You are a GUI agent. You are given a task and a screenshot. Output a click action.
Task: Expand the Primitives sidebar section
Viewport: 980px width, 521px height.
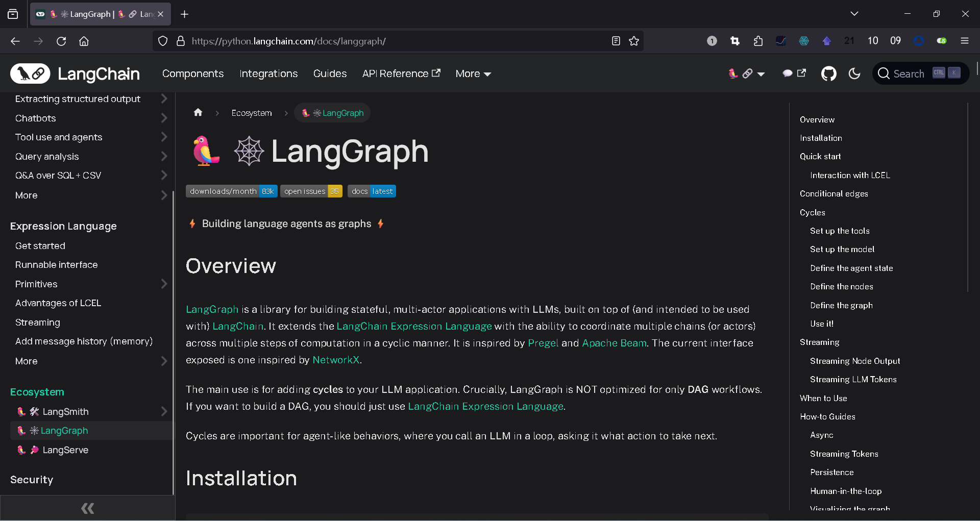click(x=164, y=284)
